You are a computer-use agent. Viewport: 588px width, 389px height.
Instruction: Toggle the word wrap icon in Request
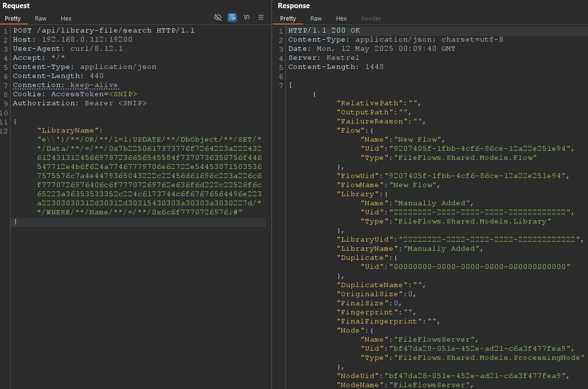(232, 17)
